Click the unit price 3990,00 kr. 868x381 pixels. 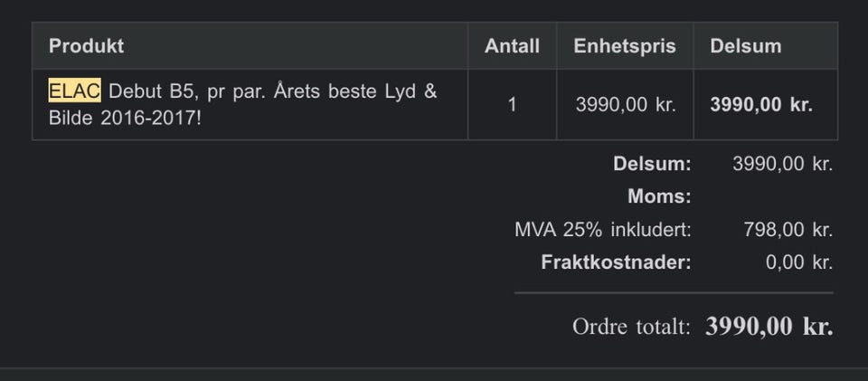click(626, 105)
